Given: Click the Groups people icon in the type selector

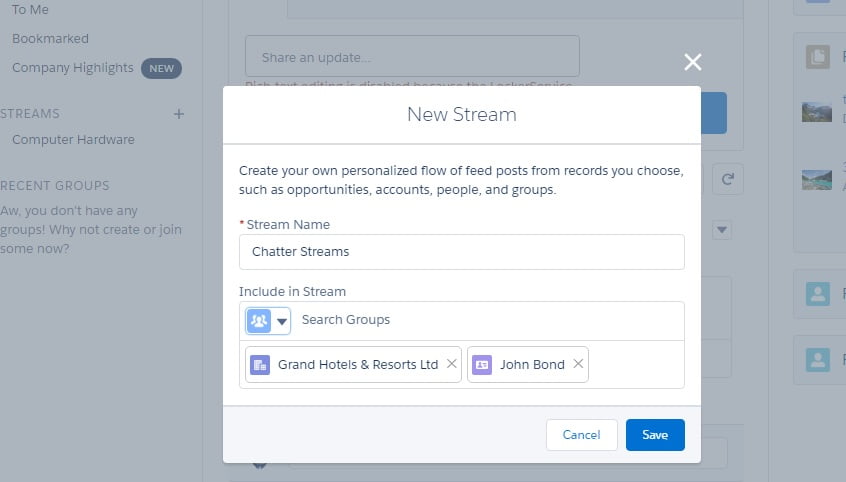Looking at the screenshot, I should click(259, 321).
